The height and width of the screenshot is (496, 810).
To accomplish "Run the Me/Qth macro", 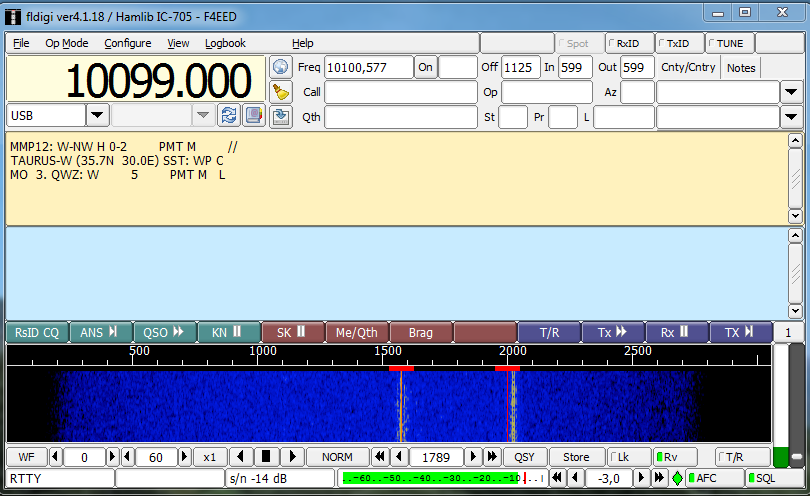I will (x=357, y=333).
